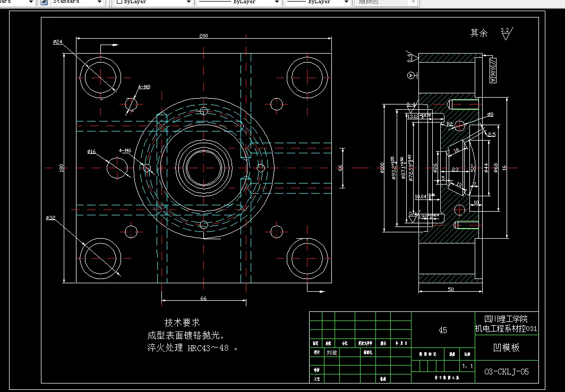Select the 180 height dimension text
This screenshot has width=565, height=392.
[61, 168]
